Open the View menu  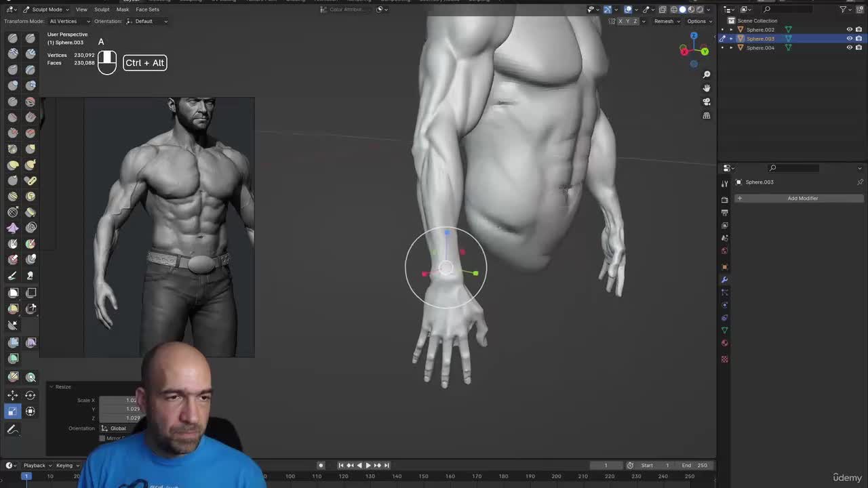tap(81, 9)
